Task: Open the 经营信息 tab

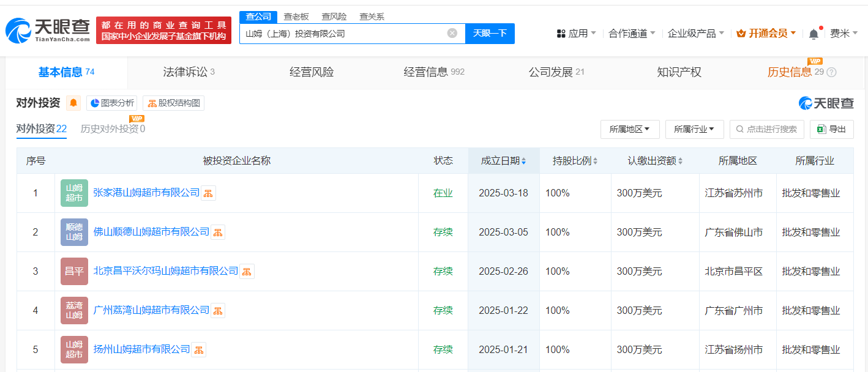Action: point(434,72)
